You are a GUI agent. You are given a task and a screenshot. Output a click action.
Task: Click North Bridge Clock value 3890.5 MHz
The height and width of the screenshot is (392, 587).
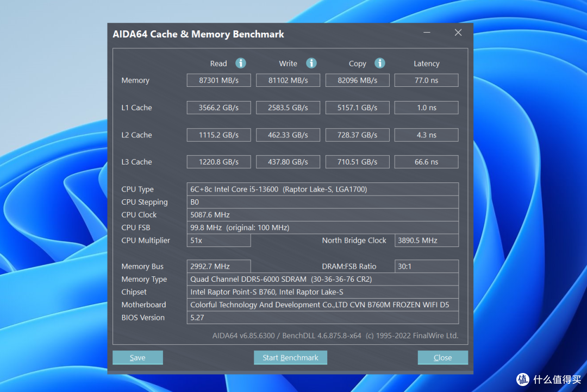pos(427,241)
